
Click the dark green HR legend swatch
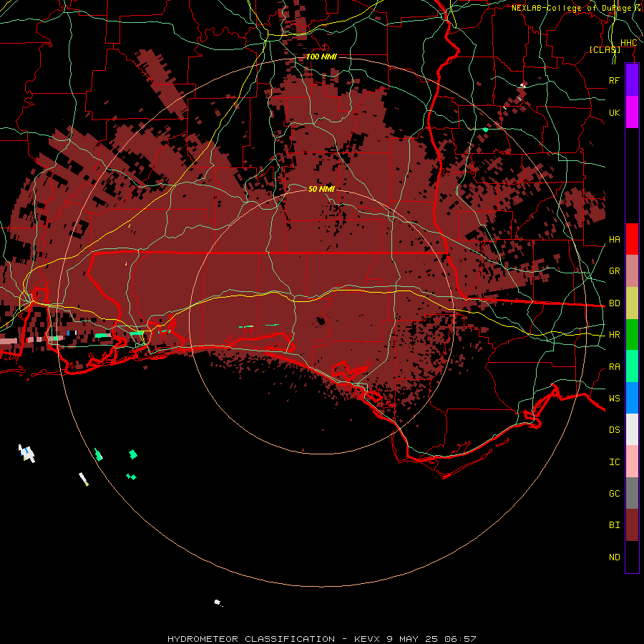(x=632, y=335)
